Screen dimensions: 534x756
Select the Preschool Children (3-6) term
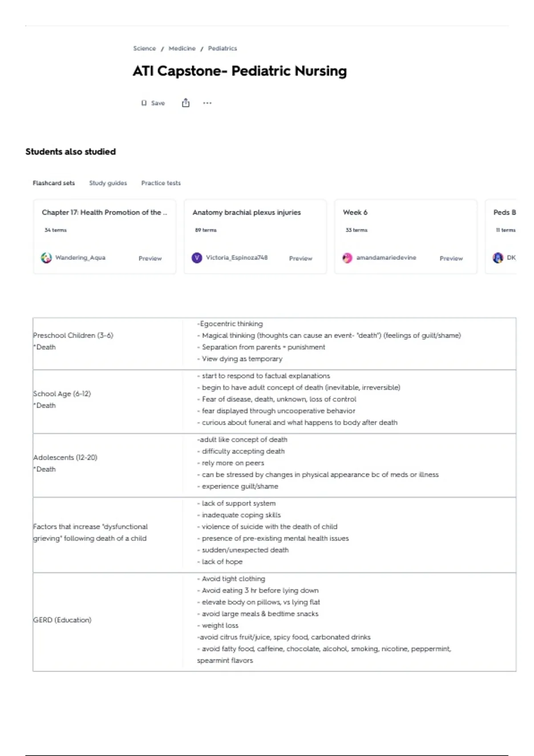click(x=73, y=335)
